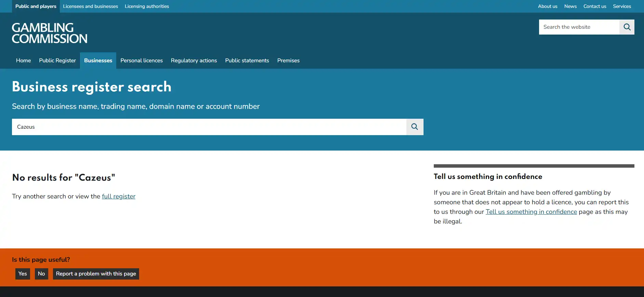Viewport: 644px width, 297px height.
Task: Open the About us link
Action: (548, 7)
